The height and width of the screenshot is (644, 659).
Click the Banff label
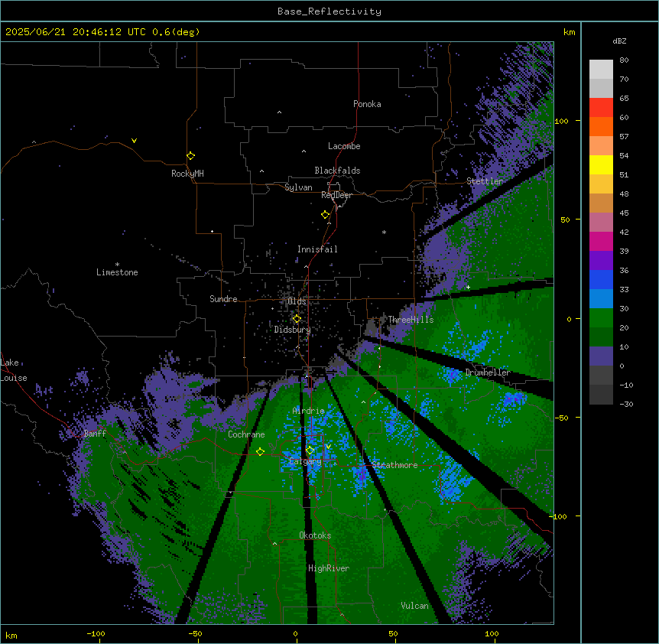(x=95, y=434)
